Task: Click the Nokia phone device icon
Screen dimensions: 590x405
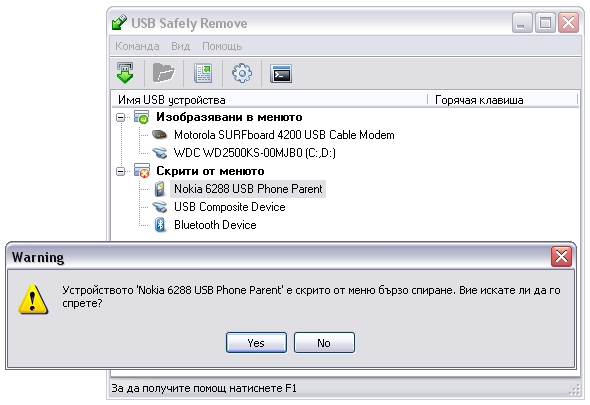Action: tap(160, 189)
